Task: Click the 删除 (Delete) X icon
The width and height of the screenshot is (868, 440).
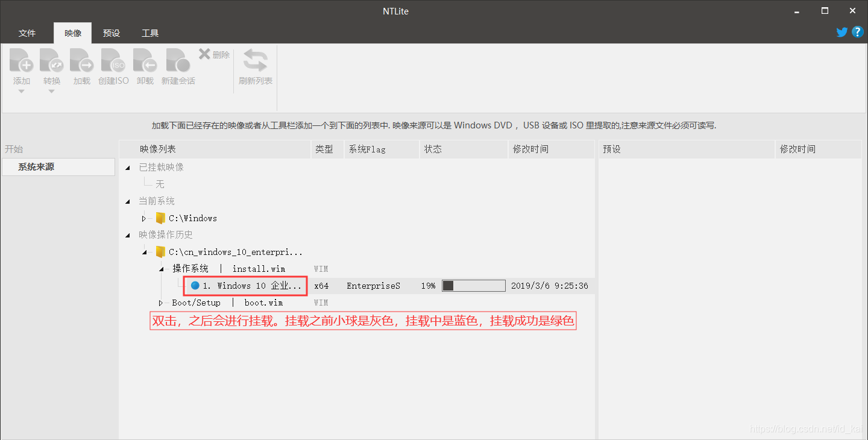Action: coord(204,54)
